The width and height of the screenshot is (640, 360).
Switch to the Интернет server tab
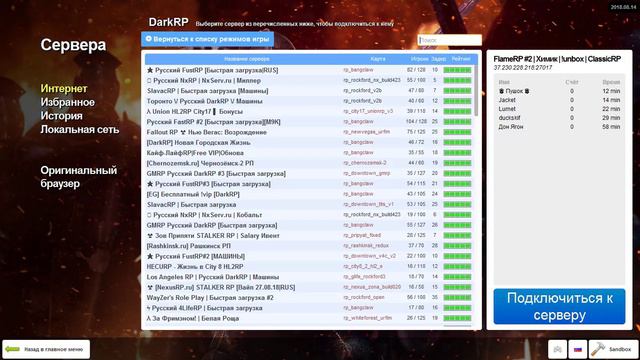tap(64, 89)
